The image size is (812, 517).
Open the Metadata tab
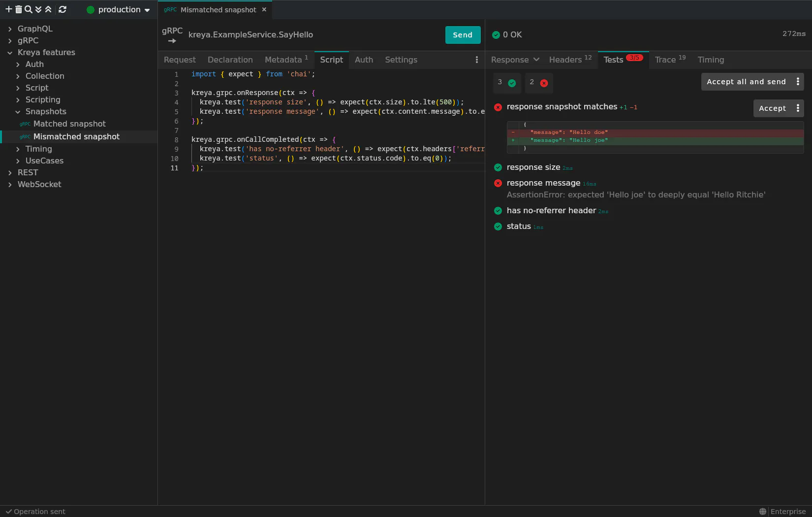click(x=286, y=60)
